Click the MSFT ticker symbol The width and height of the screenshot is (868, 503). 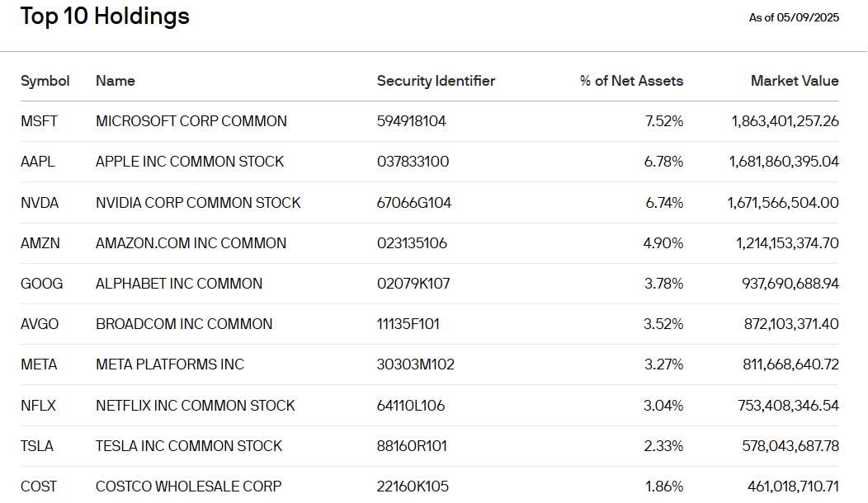point(39,121)
